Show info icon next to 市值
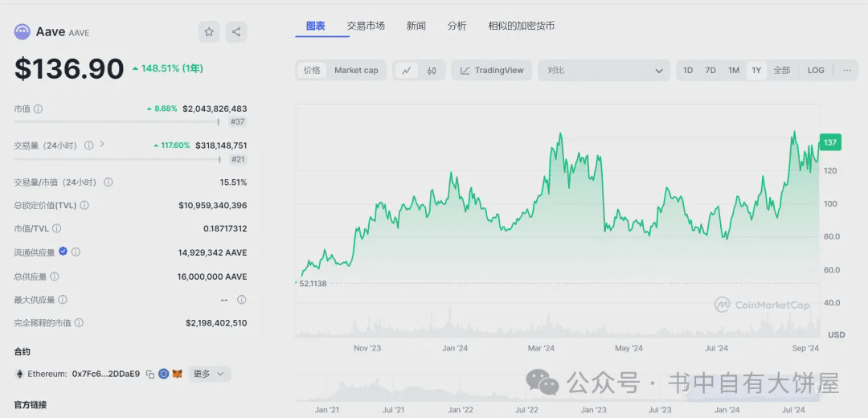 [x=39, y=109]
